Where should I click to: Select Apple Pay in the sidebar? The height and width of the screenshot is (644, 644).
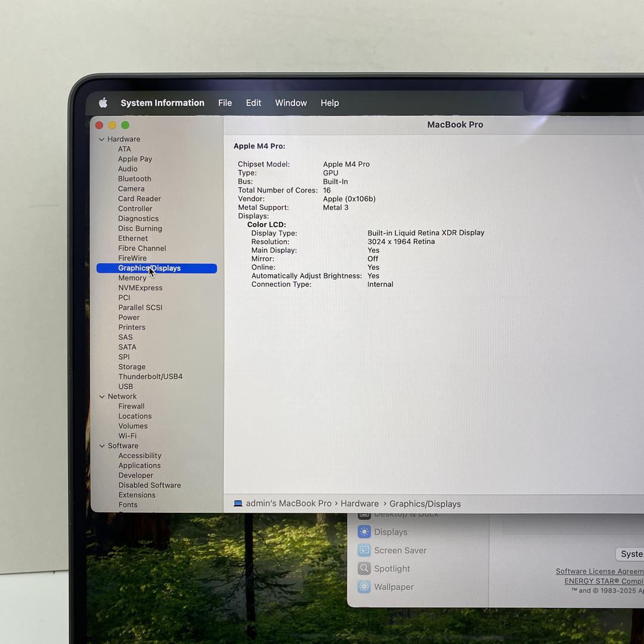coord(135,159)
